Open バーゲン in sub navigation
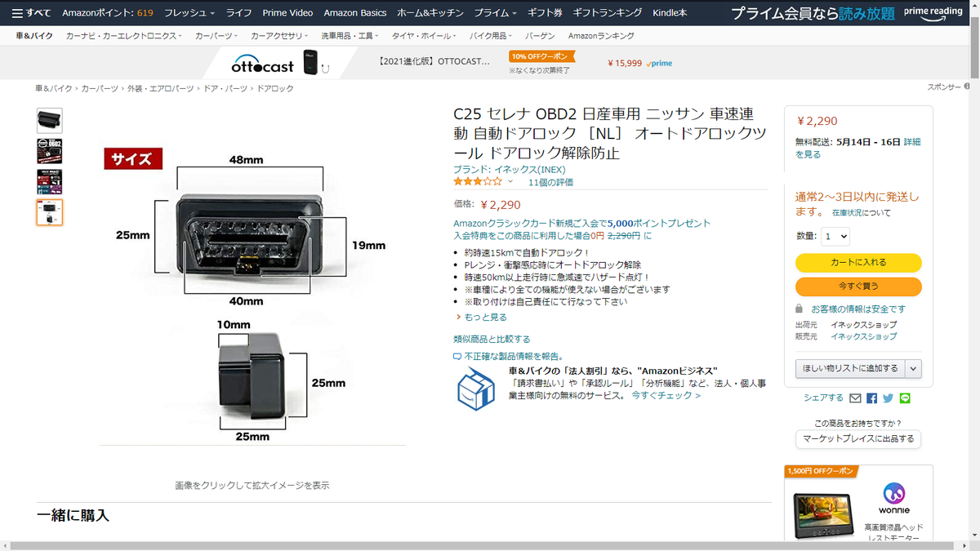Image resolution: width=980 pixels, height=551 pixels. point(540,36)
